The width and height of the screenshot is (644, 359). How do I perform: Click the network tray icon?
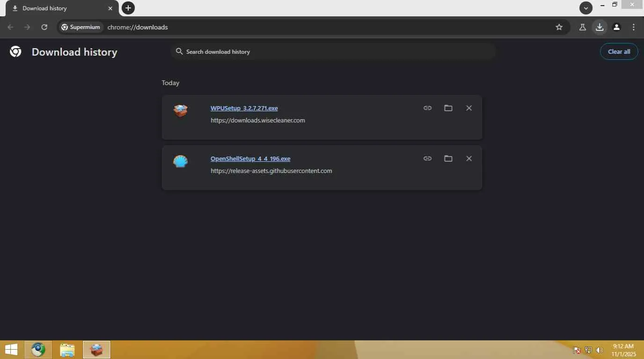pyautogui.click(x=588, y=350)
